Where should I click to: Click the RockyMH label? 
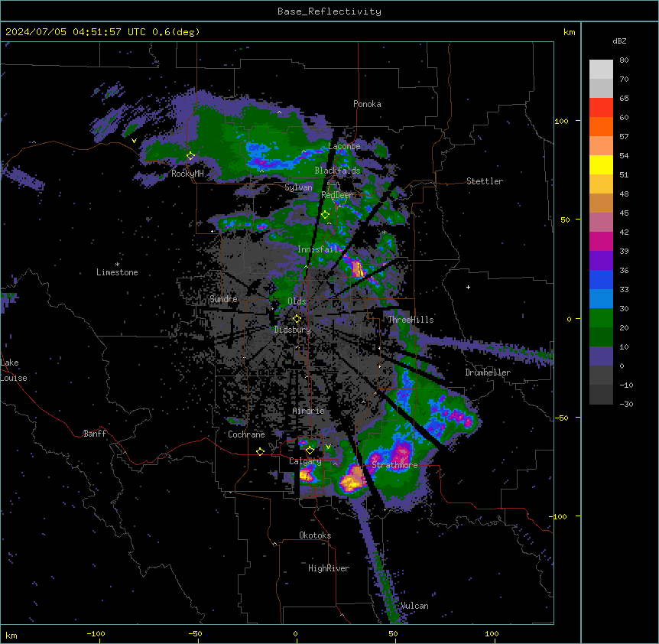tap(187, 174)
